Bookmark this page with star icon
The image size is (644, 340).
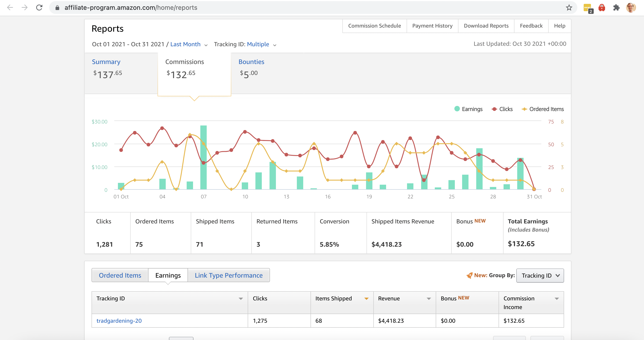click(x=569, y=8)
